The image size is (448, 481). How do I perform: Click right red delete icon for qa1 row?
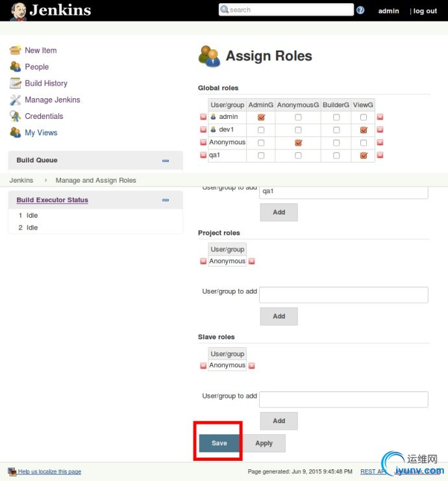coord(380,155)
